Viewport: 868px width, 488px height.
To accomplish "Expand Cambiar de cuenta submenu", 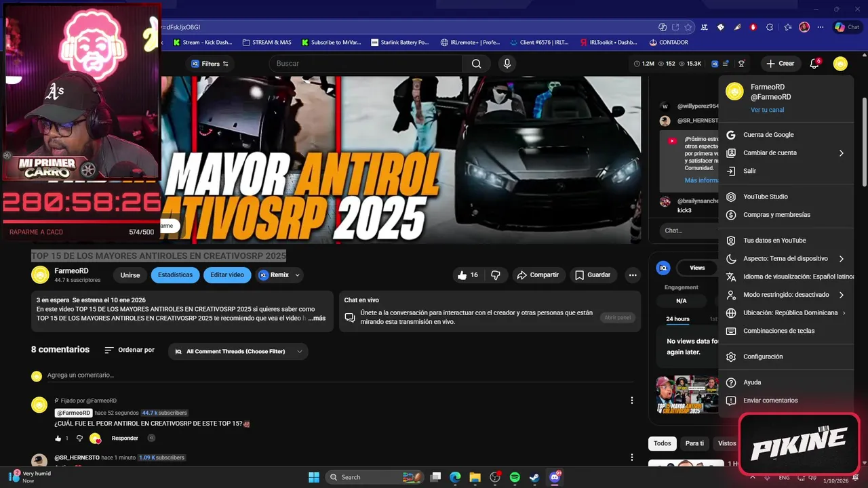I will 786,153.
